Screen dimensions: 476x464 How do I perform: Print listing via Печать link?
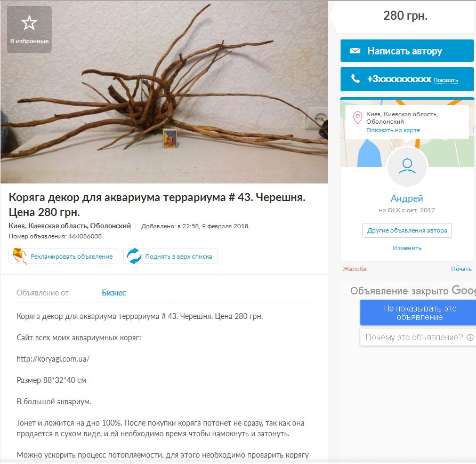[461, 269]
